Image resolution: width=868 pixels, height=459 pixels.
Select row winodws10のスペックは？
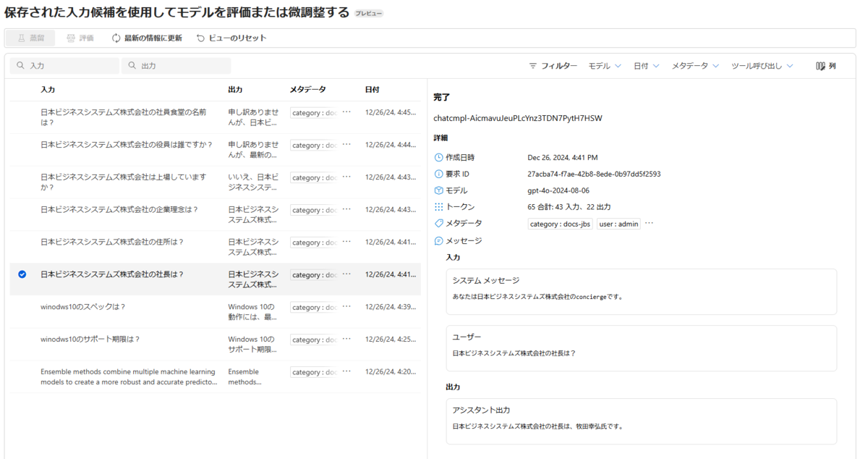click(x=214, y=312)
